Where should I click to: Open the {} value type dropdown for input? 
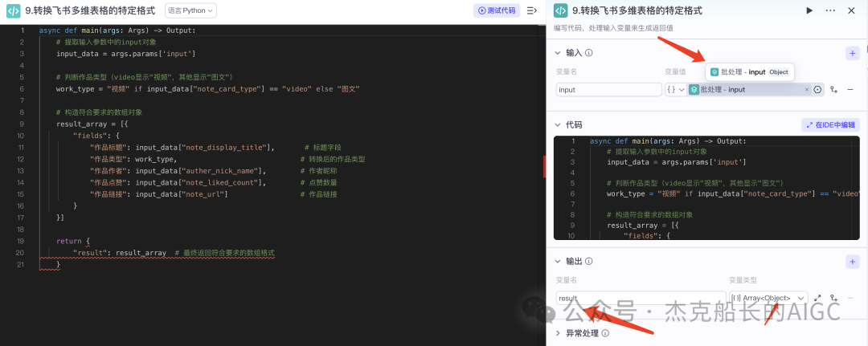point(675,90)
